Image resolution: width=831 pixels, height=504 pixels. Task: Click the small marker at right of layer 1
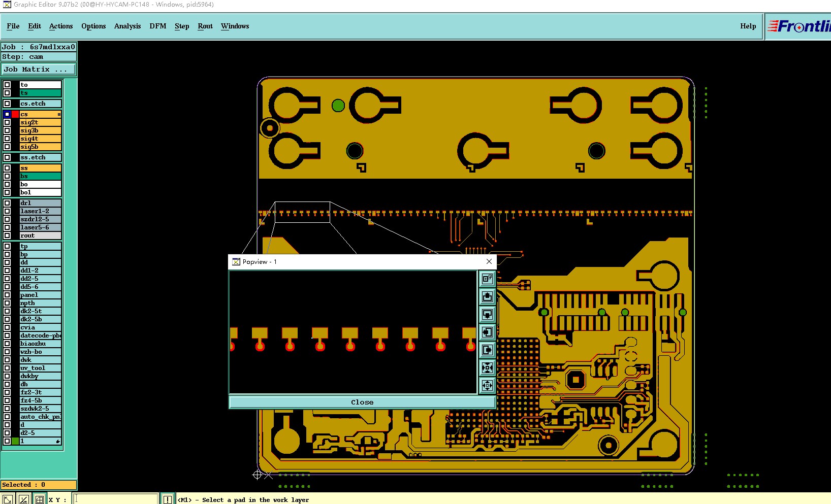point(58,441)
